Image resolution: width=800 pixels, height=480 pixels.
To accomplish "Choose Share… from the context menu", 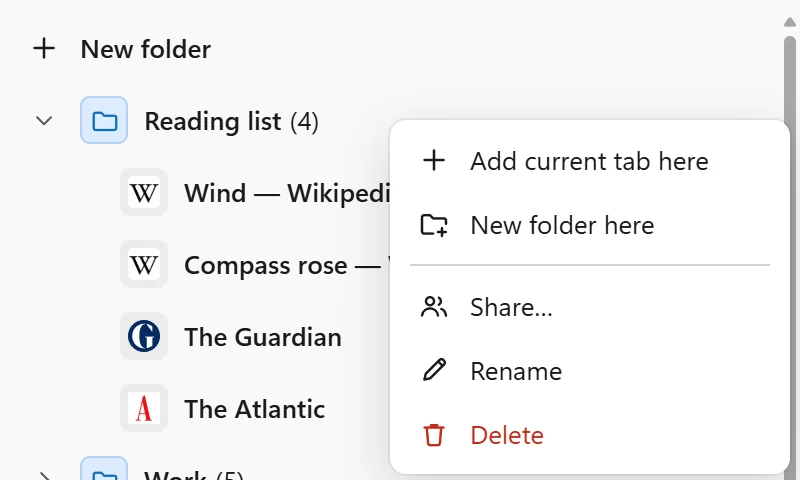I will click(511, 308).
